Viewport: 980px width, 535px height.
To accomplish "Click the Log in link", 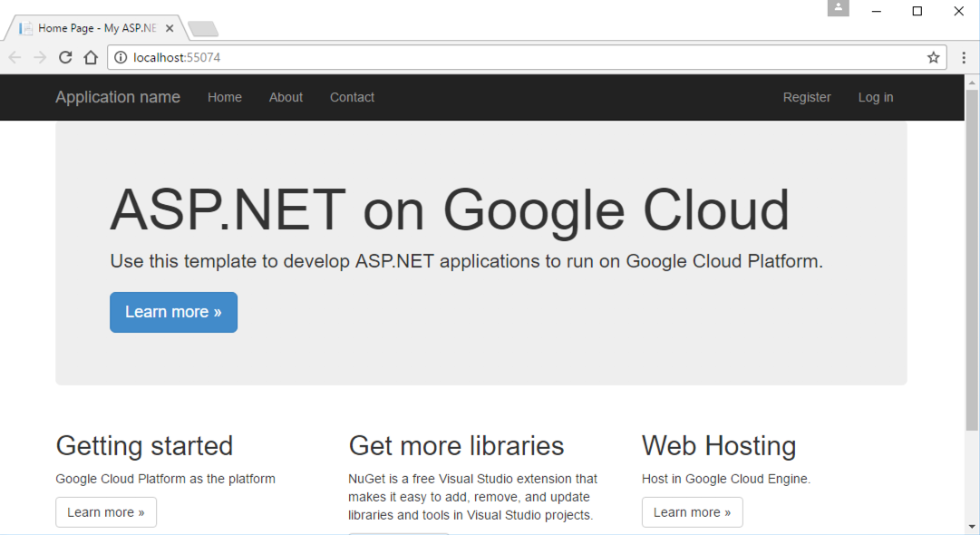I will pos(875,97).
